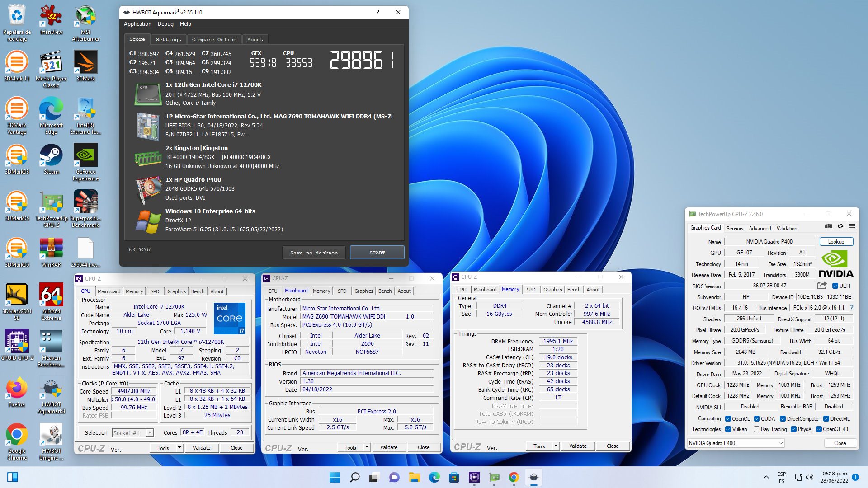Open the Socket #1 selection dropdown
The width and height of the screenshot is (868, 488).
[132, 433]
